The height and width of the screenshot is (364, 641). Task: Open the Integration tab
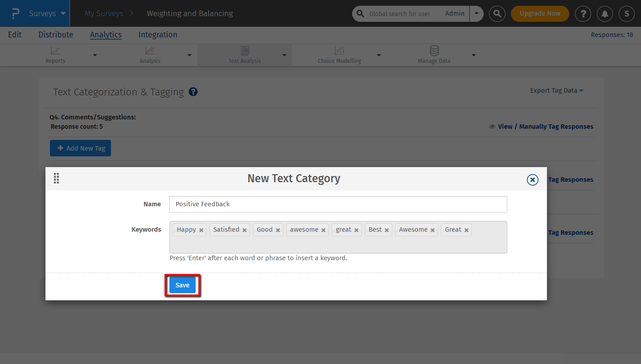[157, 35]
